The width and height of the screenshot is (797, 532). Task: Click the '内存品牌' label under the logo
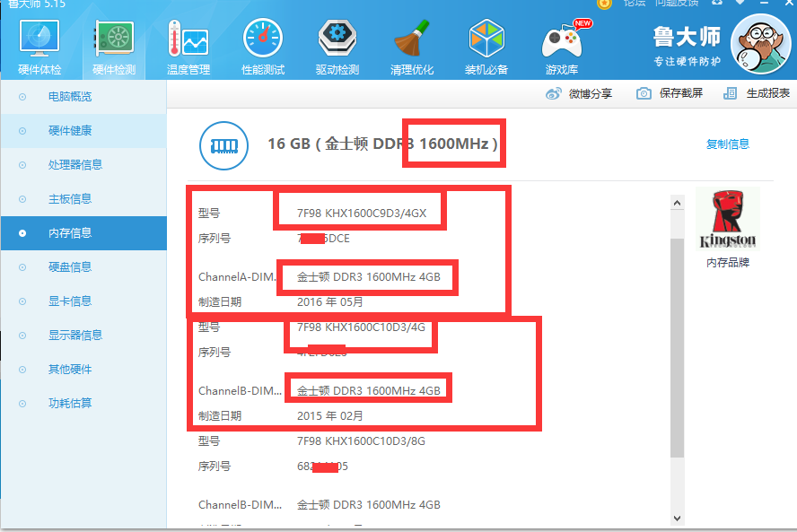click(x=728, y=263)
